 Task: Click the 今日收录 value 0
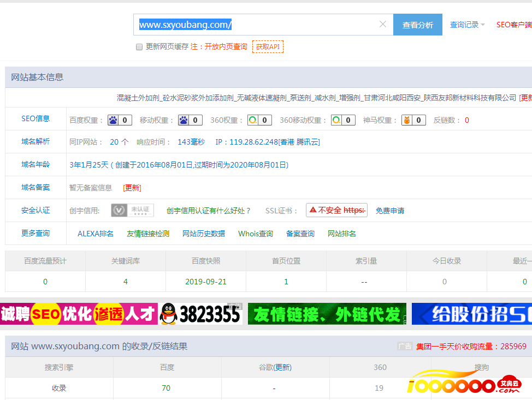(x=445, y=282)
